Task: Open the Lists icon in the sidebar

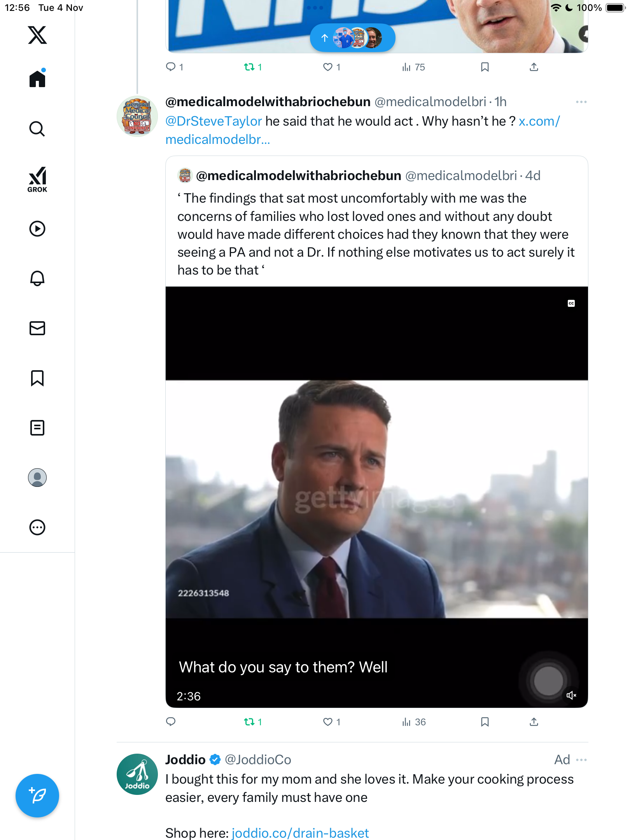Action: click(x=37, y=428)
